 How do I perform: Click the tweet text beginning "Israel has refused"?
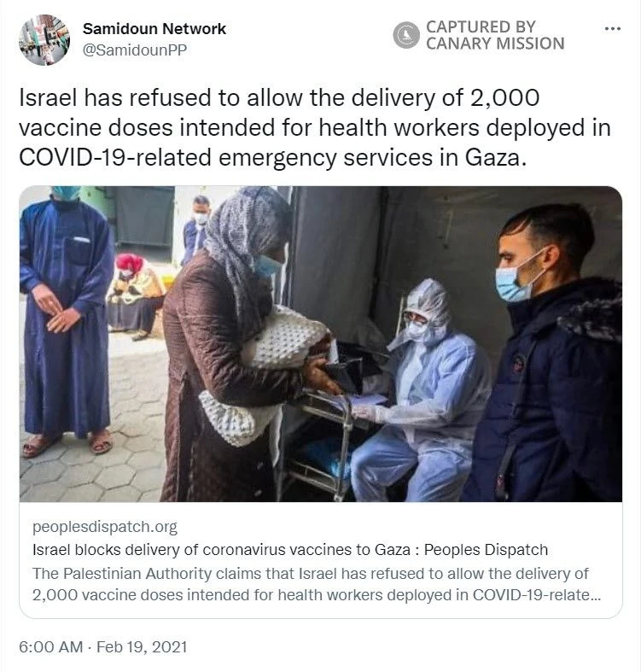click(x=315, y=128)
